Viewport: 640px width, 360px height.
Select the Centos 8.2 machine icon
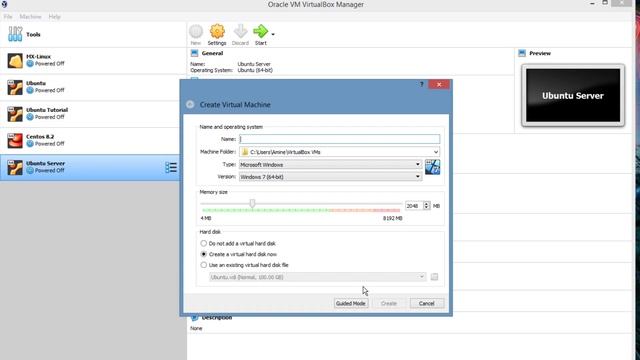click(15, 140)
